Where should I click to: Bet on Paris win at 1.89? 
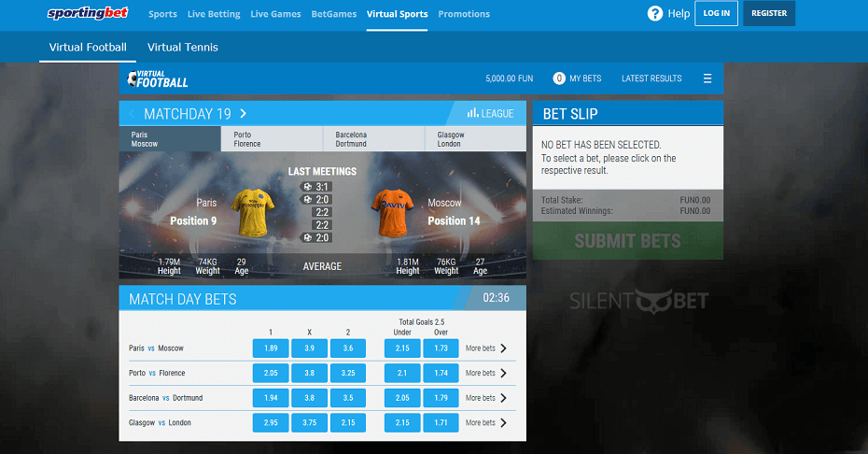point(271,348)
